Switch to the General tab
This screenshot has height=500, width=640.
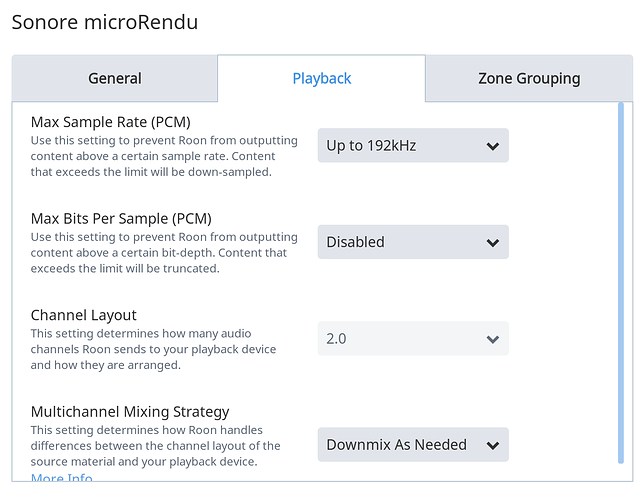(x=115, y=78)
